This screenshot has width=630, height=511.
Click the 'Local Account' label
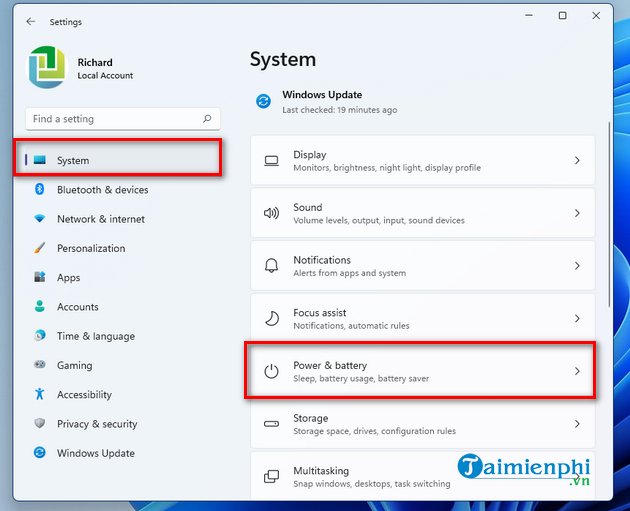(105, 76)
